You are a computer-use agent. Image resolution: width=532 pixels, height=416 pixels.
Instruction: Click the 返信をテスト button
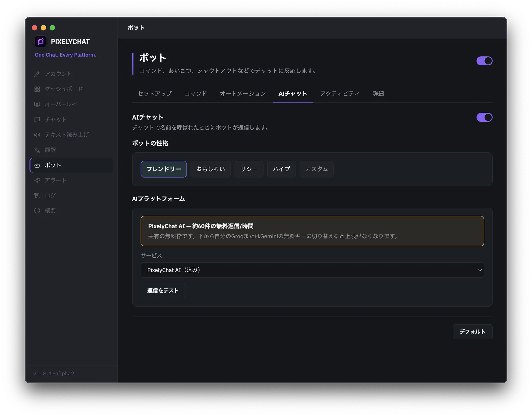pos(163,291)
